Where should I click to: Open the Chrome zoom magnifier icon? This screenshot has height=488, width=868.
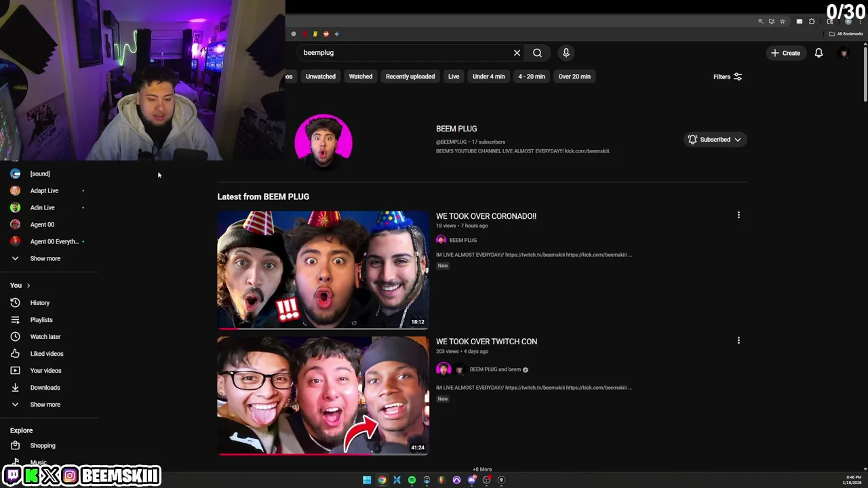point(760,22)
